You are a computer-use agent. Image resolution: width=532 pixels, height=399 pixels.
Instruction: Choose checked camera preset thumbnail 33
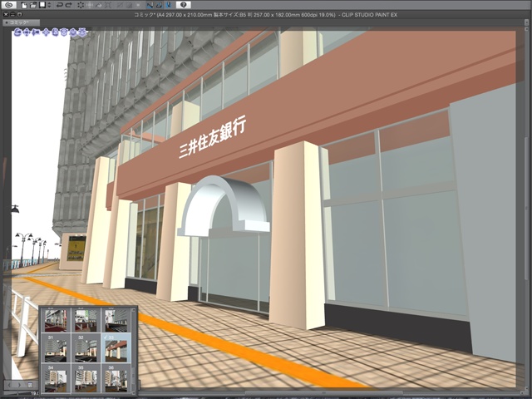tap(116, 348)
